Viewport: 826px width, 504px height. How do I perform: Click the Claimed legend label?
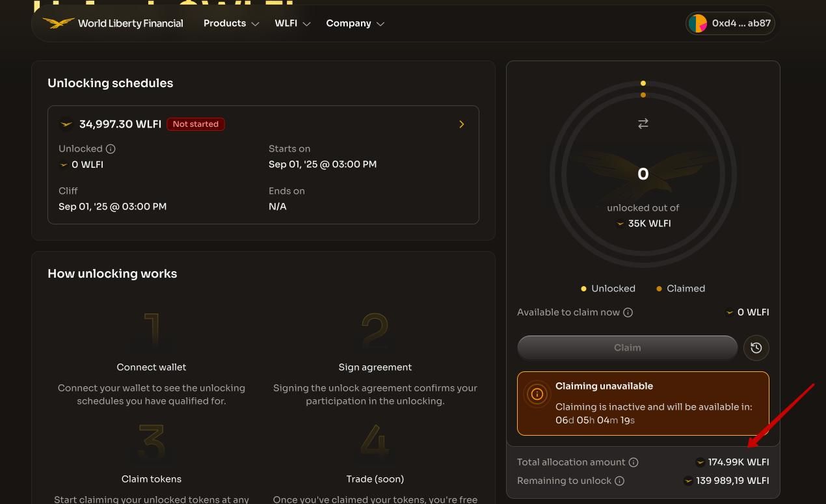pos(686,289)
